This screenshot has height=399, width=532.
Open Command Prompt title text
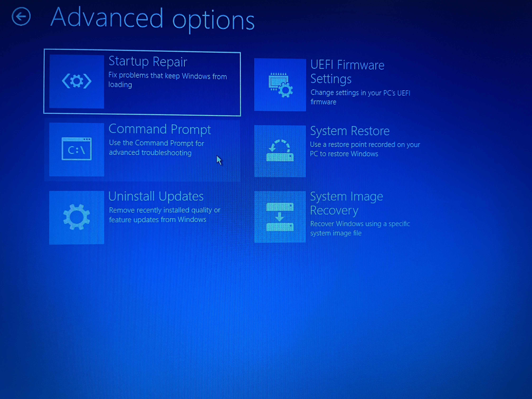[160, 129]
